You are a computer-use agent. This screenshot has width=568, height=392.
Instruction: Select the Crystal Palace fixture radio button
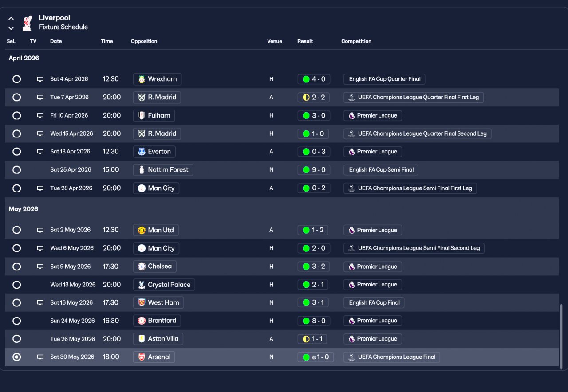(16, 285)
